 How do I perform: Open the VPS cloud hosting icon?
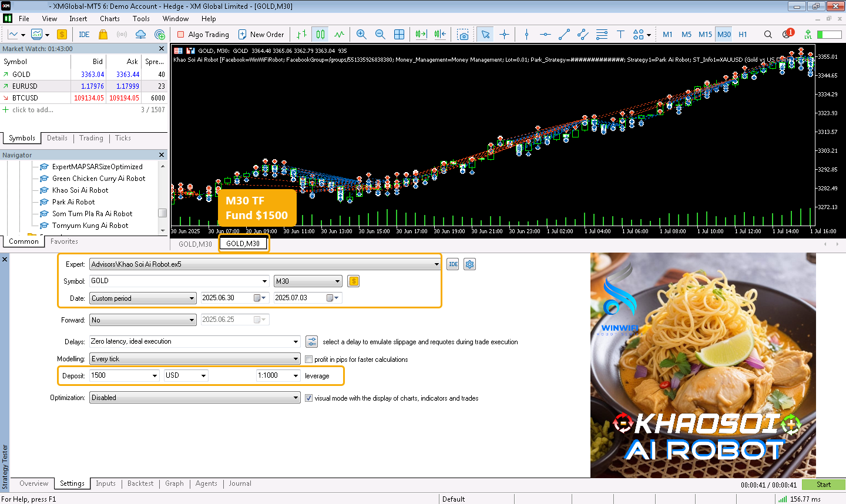(140, 35)
